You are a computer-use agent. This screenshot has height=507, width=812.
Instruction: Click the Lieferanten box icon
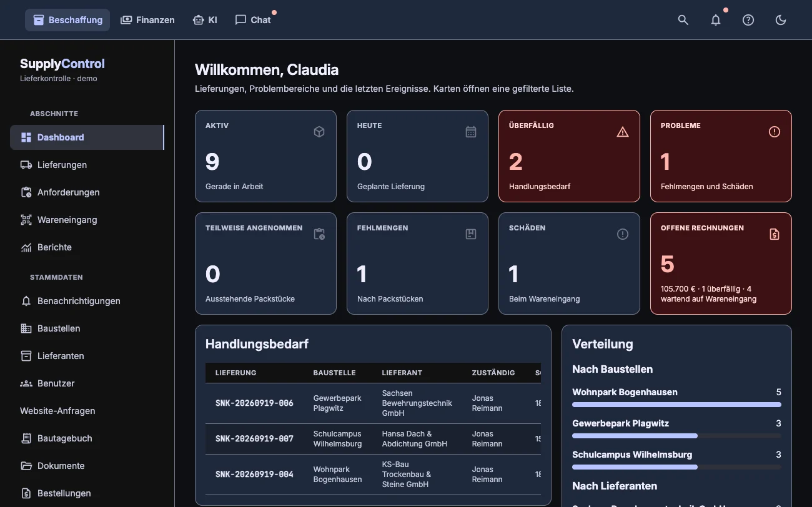(x=26, y=356)
